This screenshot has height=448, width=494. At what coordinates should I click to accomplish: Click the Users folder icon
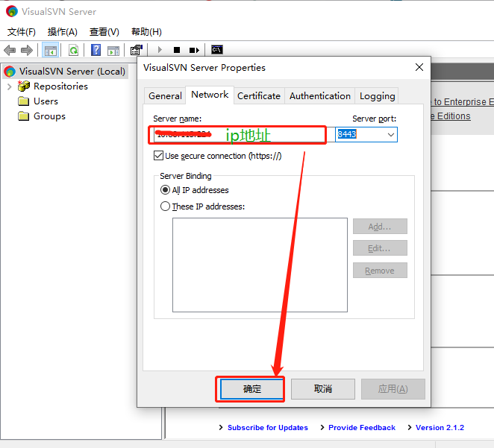pos(24,101)
